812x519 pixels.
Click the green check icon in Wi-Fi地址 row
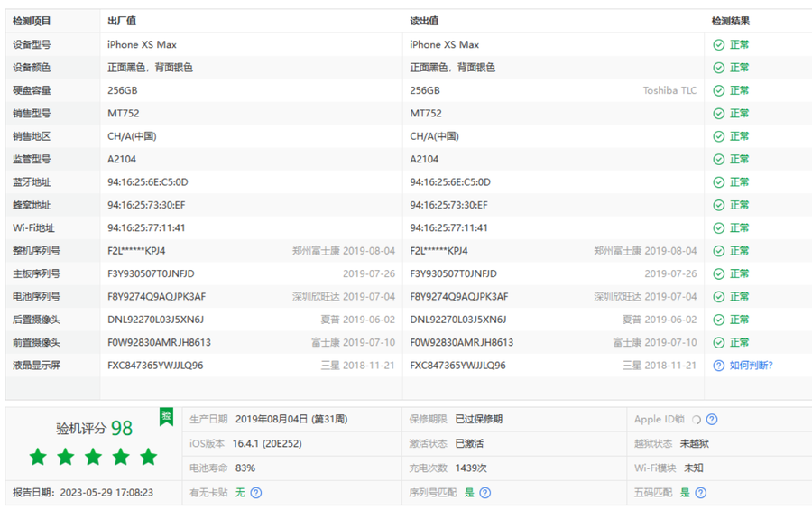(719, 227)
